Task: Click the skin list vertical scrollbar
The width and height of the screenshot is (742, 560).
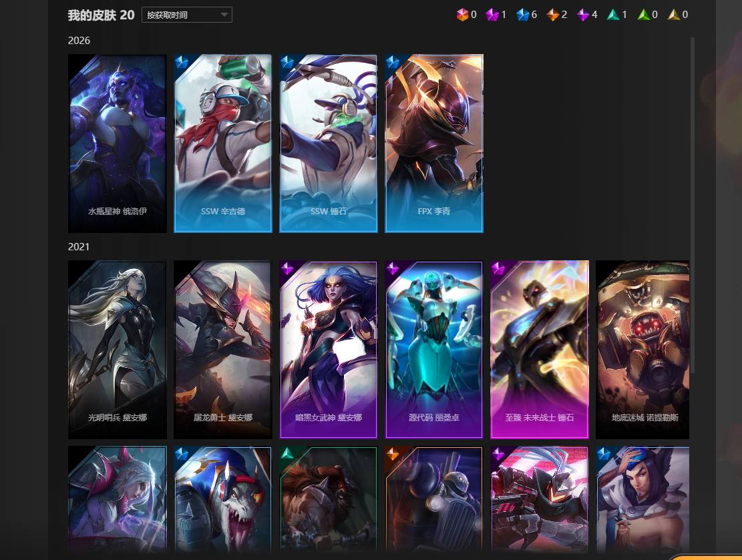Action: pos(693,206)
